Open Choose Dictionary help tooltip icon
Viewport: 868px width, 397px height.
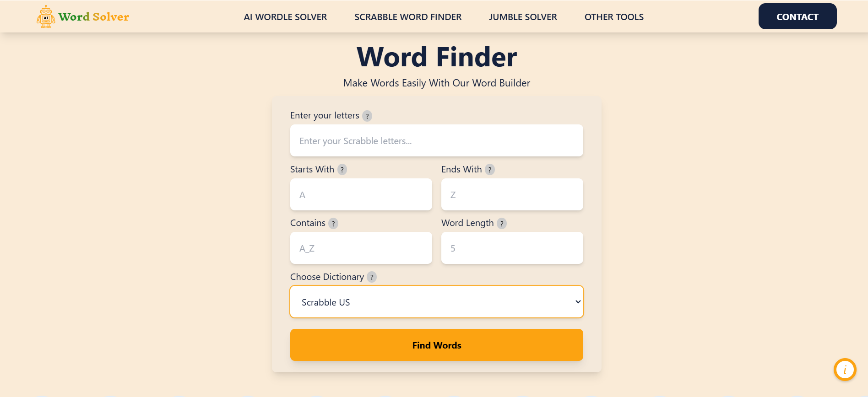pos(372,277)
